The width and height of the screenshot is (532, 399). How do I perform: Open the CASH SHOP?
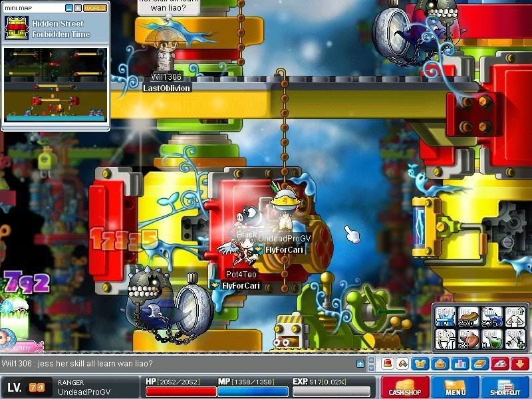click(404, 386)
